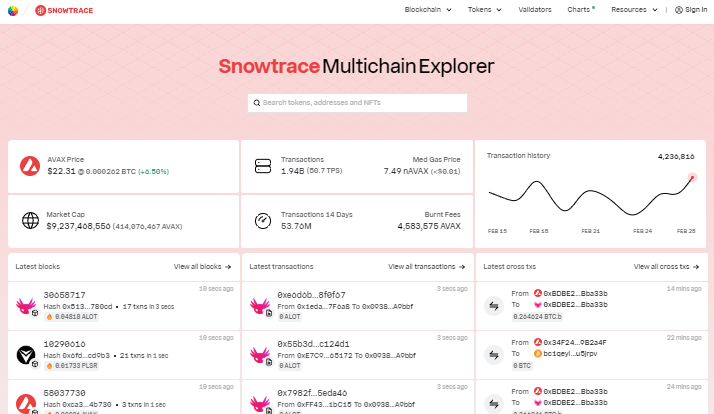Click the 0.04818 ALOT burnt fee badge
The image size is (714, 414).
pyautogui.click(x=71, y=317)
